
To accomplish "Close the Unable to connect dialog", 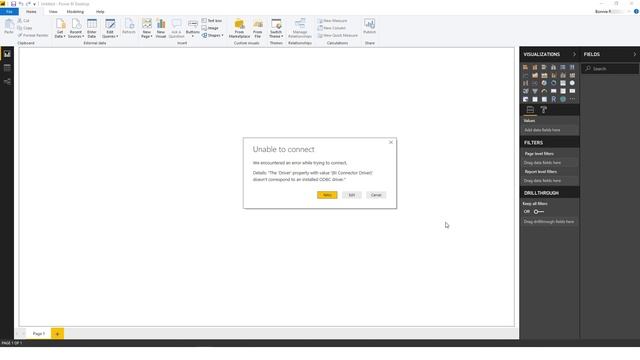I will click(x=391, y=142).
